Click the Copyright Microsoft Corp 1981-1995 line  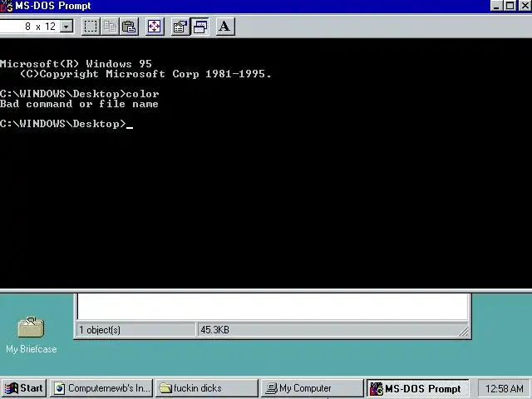[145, 74]
